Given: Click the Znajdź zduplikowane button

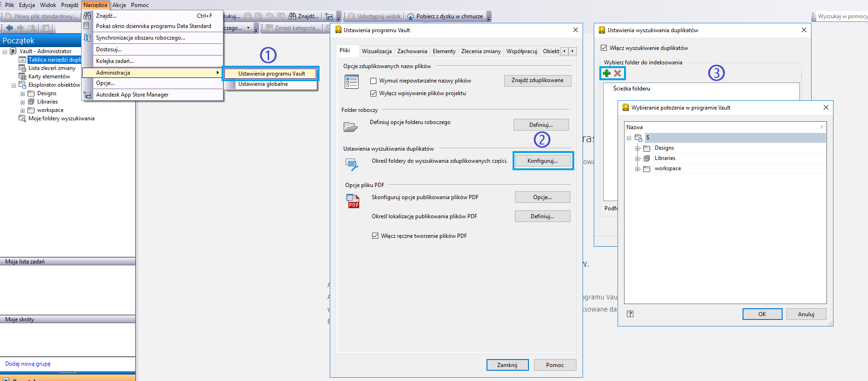Looking at the screenshot, I should pos(537,81).
